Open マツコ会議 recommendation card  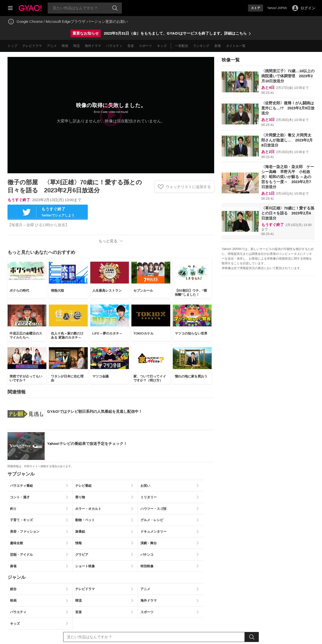tap(110, 364)
